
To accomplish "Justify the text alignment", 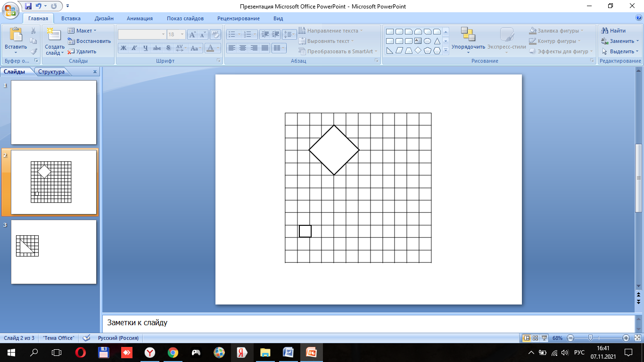I will [265, 48].
